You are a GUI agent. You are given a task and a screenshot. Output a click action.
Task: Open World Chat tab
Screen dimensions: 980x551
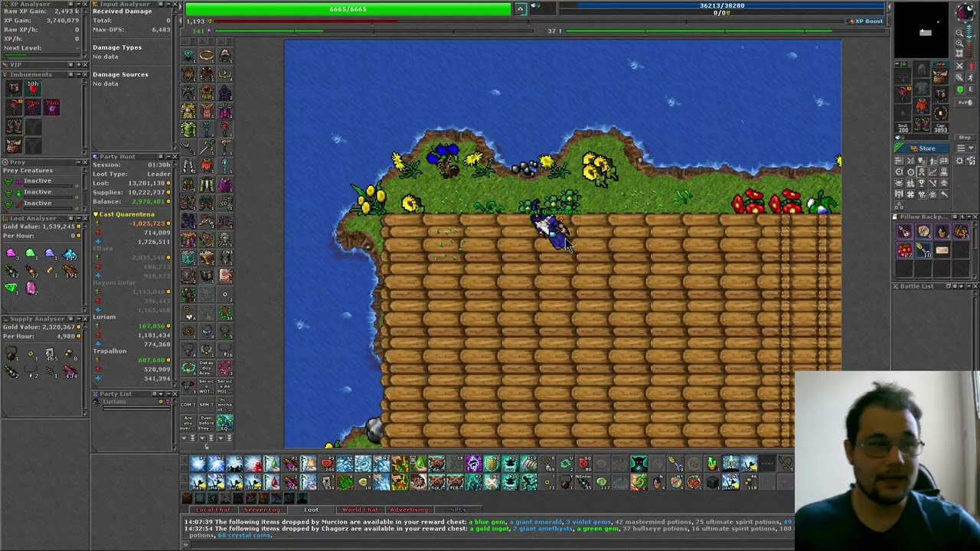coord(360,510)
